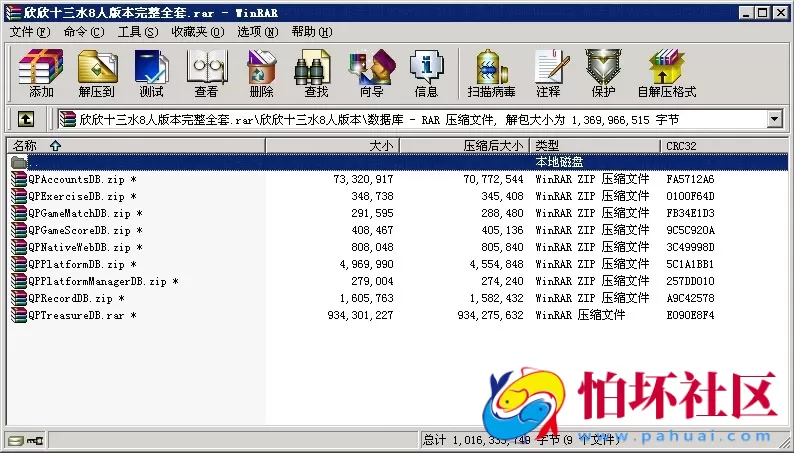
Task: Show archive 信息 (Info) icon
Action: (426, 74)
